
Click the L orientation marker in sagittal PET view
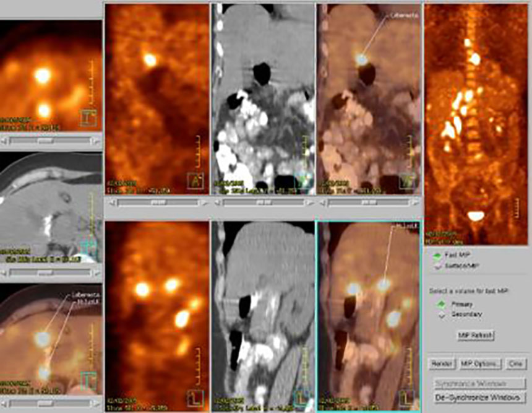pyautogui.click(x=195, y=398)
